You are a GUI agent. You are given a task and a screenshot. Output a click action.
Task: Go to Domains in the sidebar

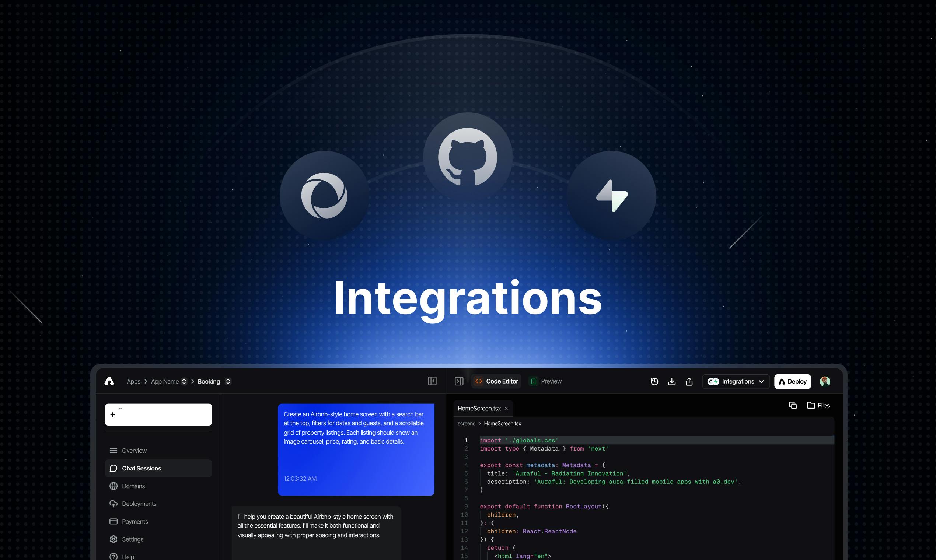click(158, 486)
